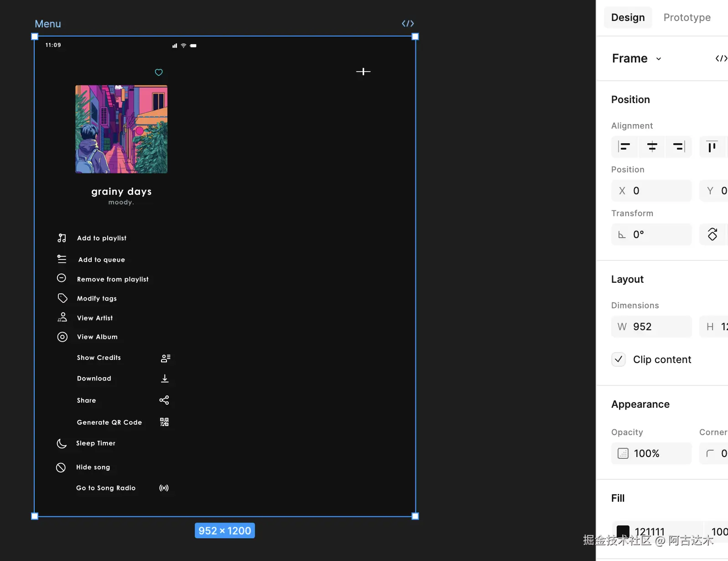
Task: Click the Hide song prohibited icon
Action: point(61,467)
